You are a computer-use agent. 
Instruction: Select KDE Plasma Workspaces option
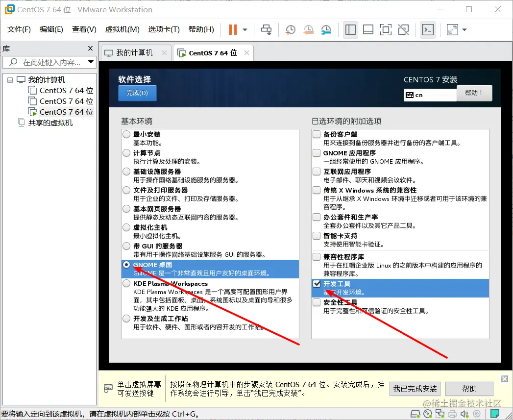point(126,283)
